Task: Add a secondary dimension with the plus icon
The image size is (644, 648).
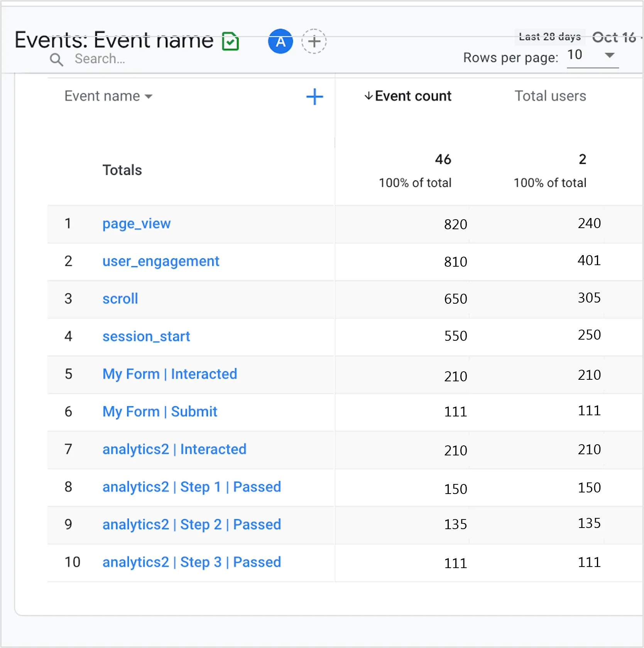Action: [x=314, y=97]
